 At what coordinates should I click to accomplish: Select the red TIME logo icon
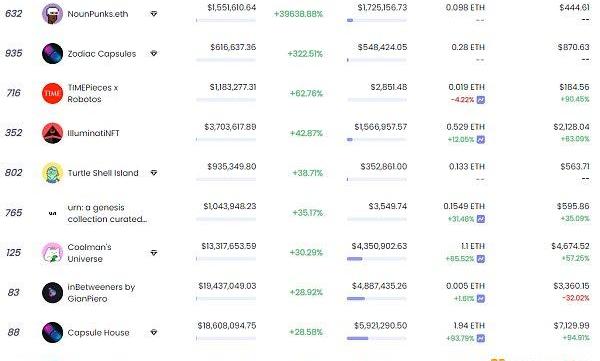52,93
